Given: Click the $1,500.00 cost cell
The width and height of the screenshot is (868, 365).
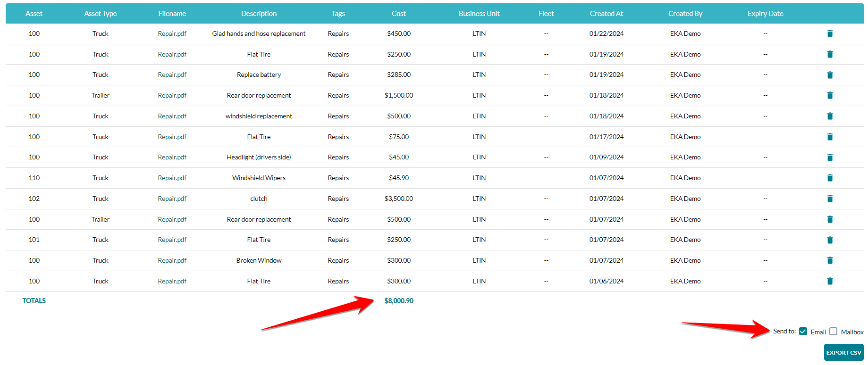Looking at the screenshot, I should (x=399, y=95).
